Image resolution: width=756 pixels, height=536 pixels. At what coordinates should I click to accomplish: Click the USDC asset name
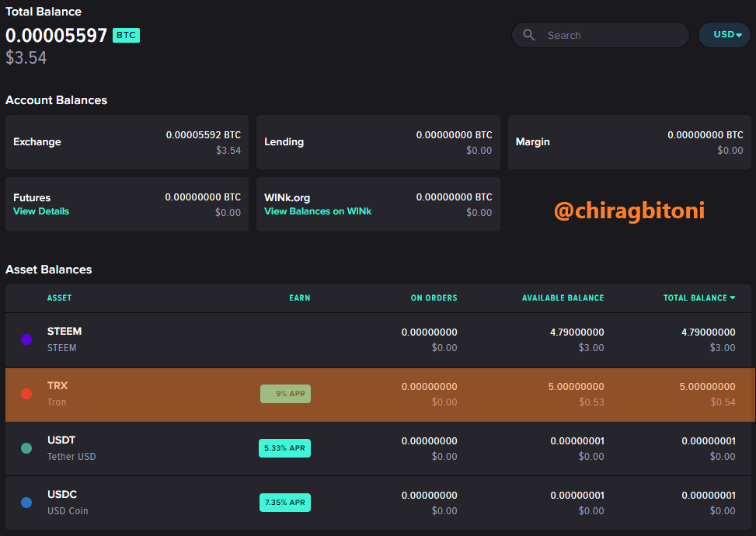click(x=62, y=495)
